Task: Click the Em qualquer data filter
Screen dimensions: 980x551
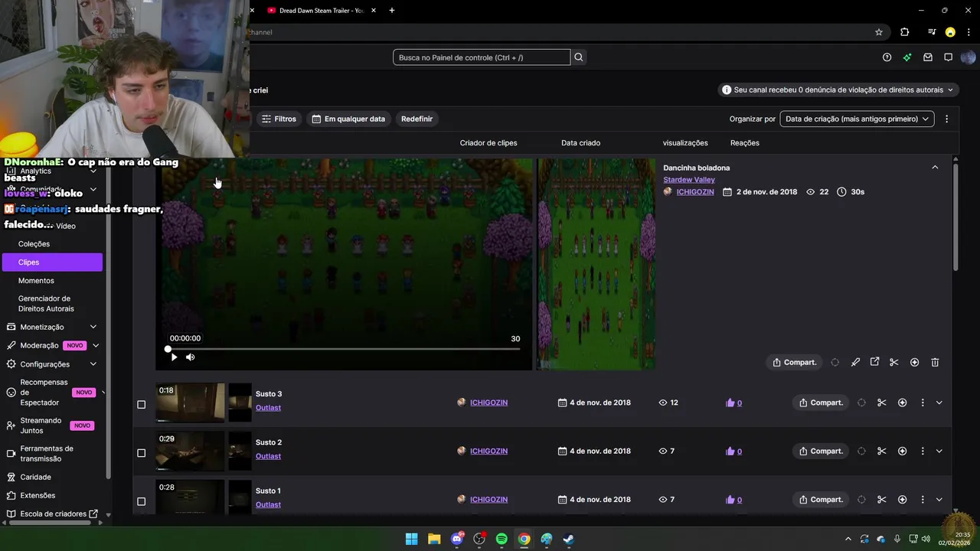Action: point(348,119)
